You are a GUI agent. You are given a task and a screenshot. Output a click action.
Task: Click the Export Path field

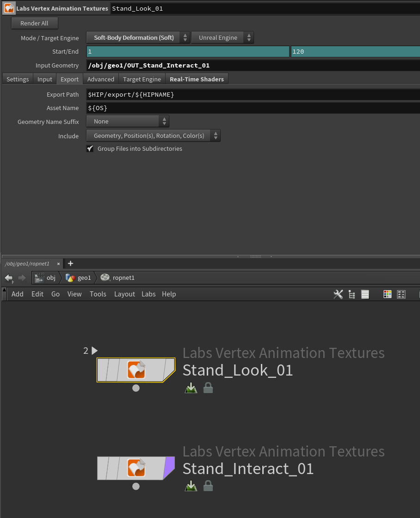[253, 94]
